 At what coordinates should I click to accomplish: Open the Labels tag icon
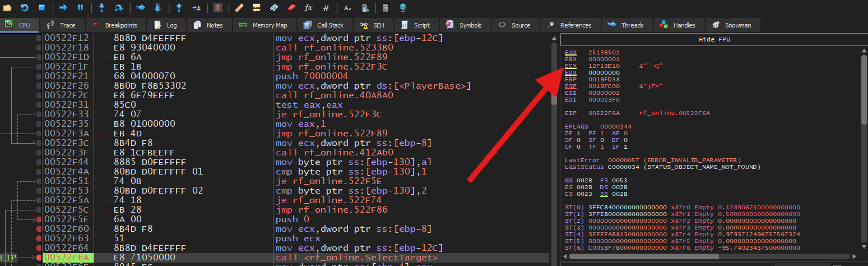pyautogui.click(x=273, y=8)
